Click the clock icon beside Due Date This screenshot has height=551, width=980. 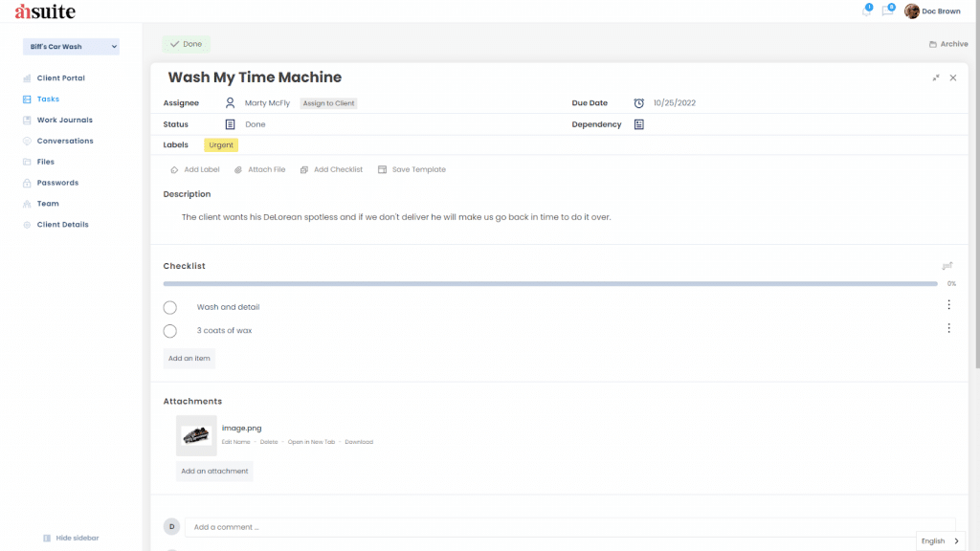pyautogui.click(x=639, y=102)
